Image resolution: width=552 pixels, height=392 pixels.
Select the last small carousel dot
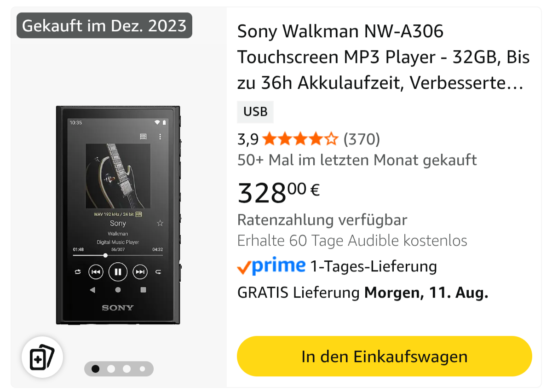click(142, 369)
